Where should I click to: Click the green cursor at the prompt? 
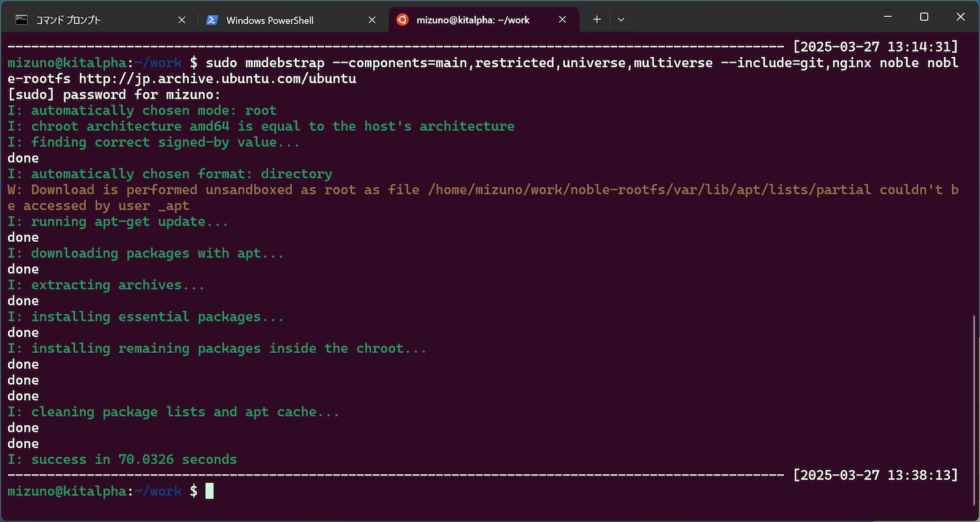[x=209, y=491]
